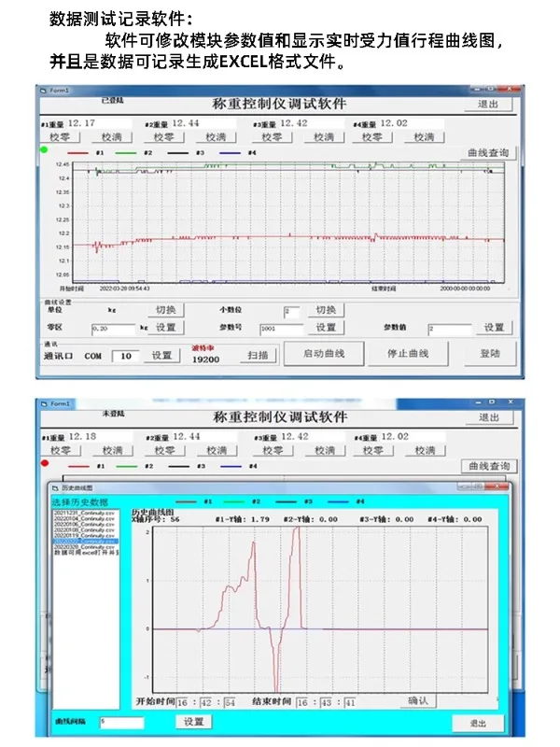The height and width of the screenshot is (747, 560).
Task: Open 曲线查询 in the 已登陆 window
Action: click(x=488, y=153)
